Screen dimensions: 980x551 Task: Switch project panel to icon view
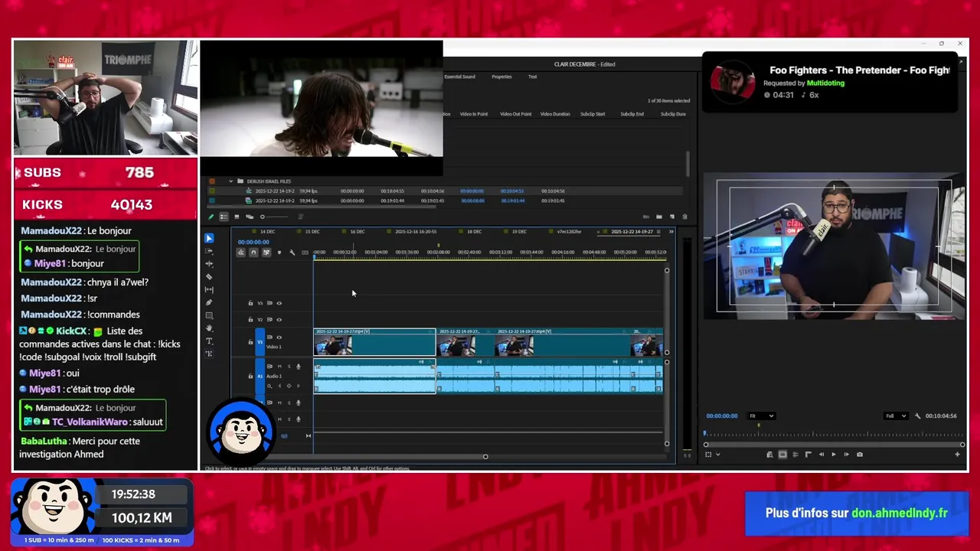[x=237, y=217]
